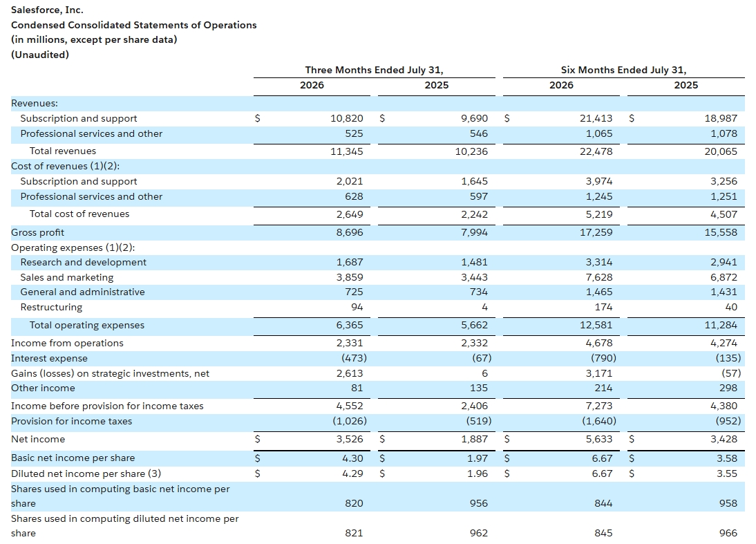Click 'Provision for income taxes' row label
756x544 pixels.
coord(71,421)
